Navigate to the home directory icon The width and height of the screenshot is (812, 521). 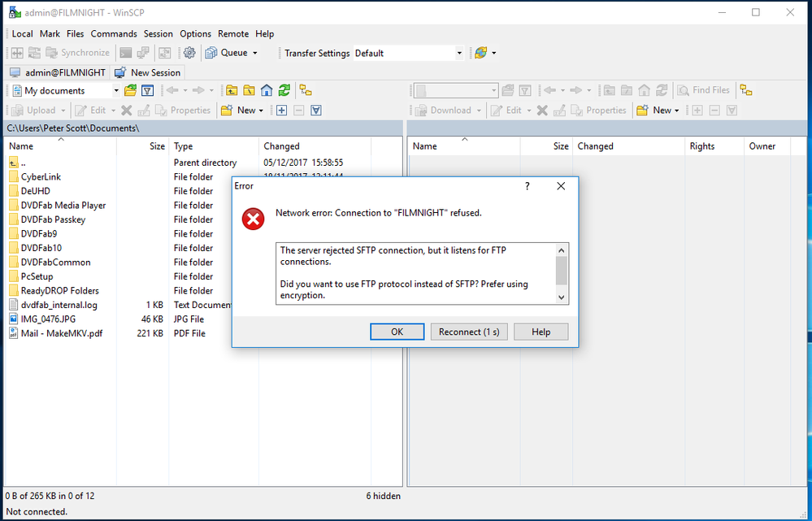(x=266, y=90)
